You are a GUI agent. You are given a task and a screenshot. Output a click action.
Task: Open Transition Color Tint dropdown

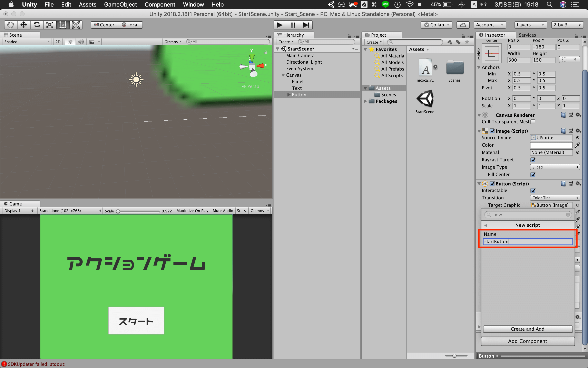tap(555, 198)
